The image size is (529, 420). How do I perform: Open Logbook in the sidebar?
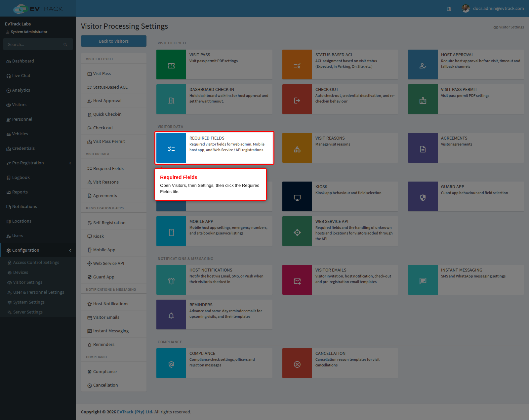pos(38,178)
